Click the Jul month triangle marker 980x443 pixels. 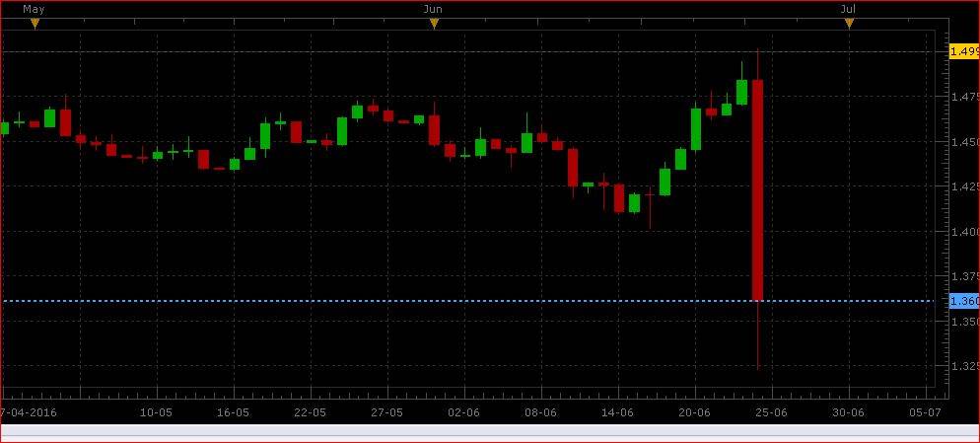849,24
